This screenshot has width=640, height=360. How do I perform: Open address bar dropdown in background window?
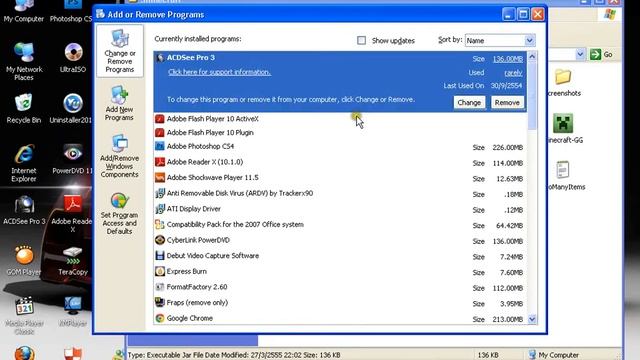coord(580,54)
